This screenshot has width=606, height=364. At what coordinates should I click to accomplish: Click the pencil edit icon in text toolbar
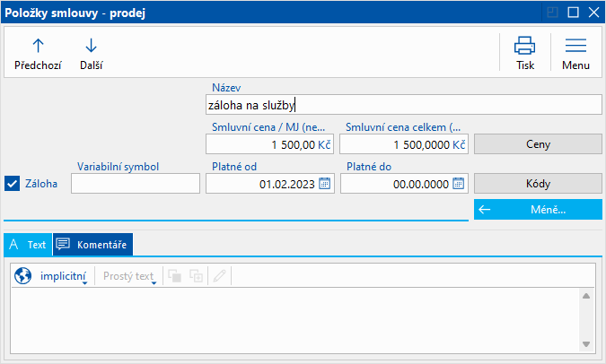tap(216, 276)
